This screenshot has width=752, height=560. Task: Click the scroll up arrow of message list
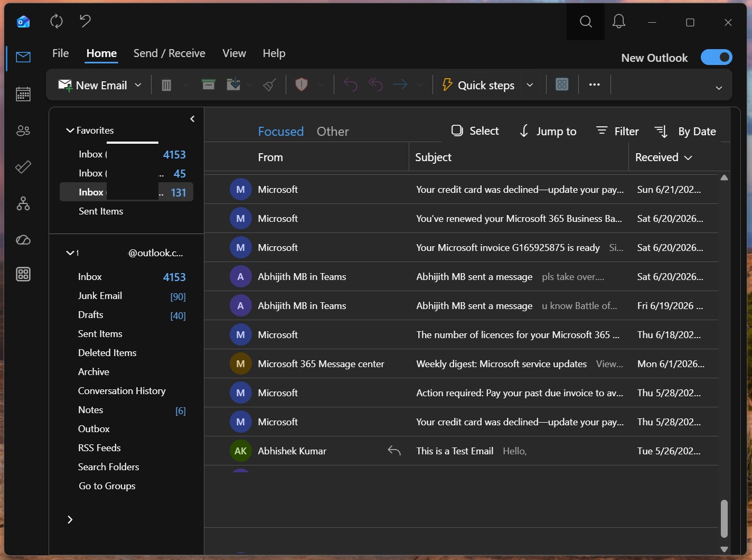pyautogui.click(x=724, y=178)
